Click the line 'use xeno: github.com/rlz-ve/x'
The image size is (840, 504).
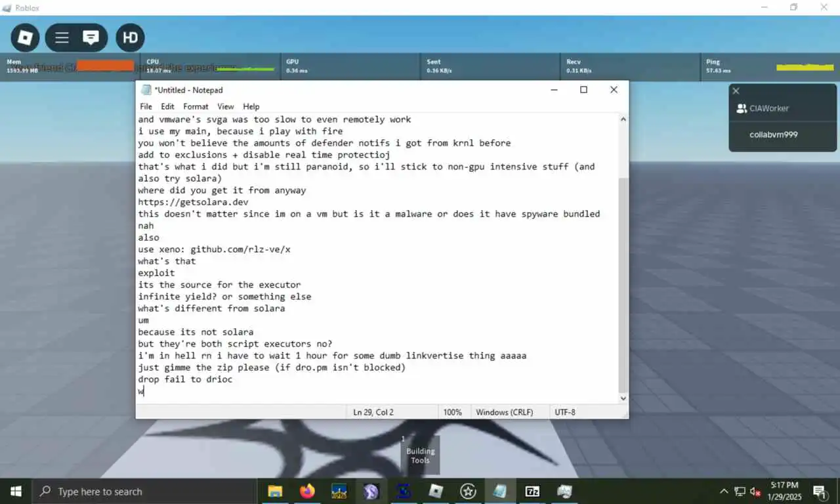pyautogui.click(x=214, y=249)
